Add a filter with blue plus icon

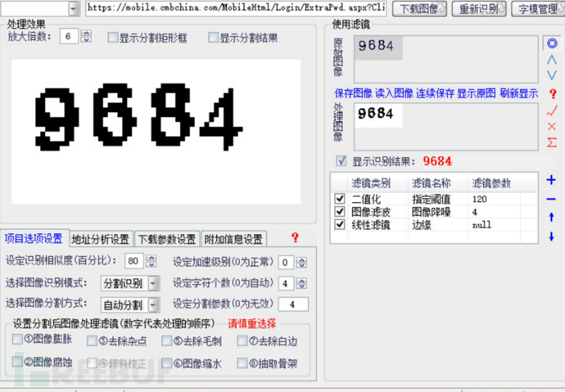click(551, 180)
